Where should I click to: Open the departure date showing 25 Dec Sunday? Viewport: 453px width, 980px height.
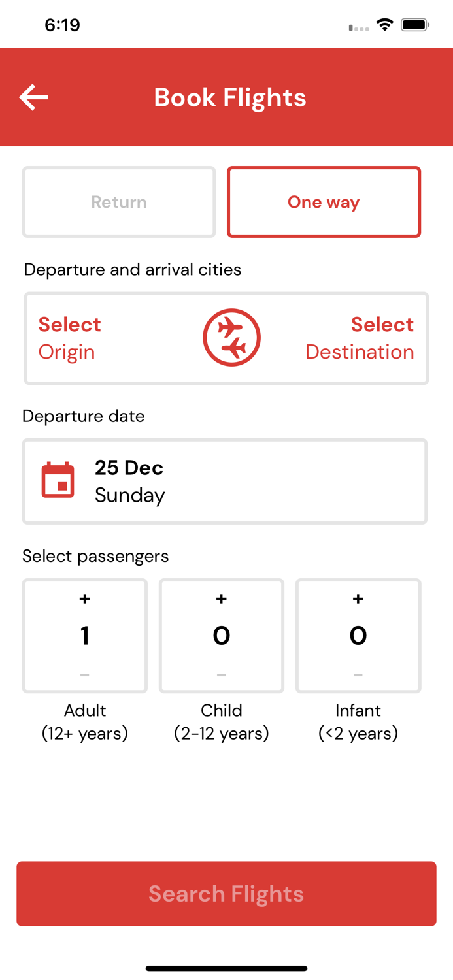225,481
